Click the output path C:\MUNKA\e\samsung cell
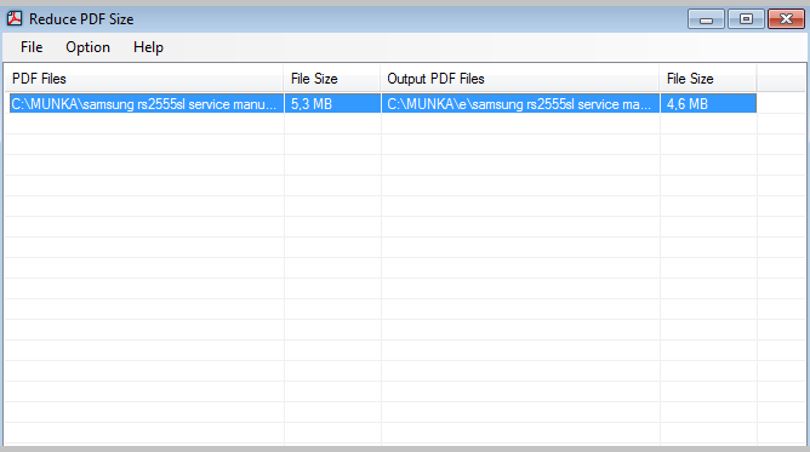810x452 pixels. pos(520,103)
